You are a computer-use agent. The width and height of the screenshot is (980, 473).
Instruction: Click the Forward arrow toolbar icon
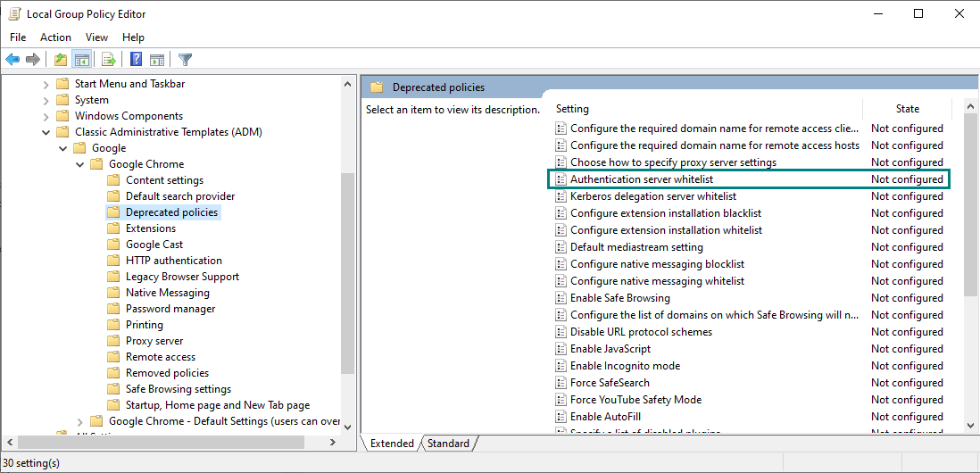click(32, 60)
